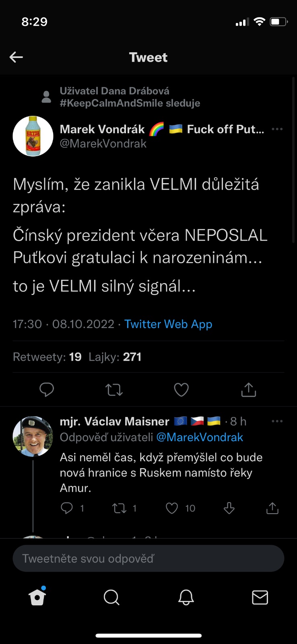This screenshot has width=297, height=644.
Task: Downvote Václav Maisner's reply
Action: click(x=229, y=508)
